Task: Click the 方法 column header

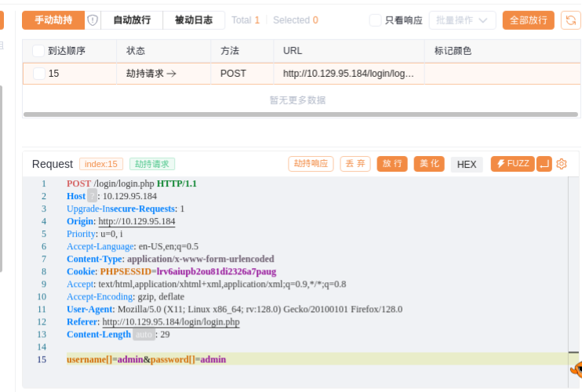Action: tap(242, 51)
